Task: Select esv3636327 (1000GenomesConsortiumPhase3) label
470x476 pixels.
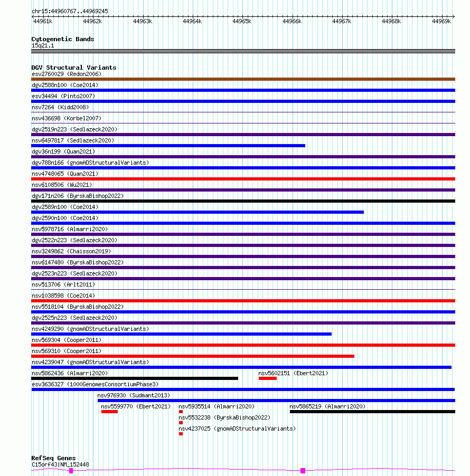Action: click(x=95, y=384)
